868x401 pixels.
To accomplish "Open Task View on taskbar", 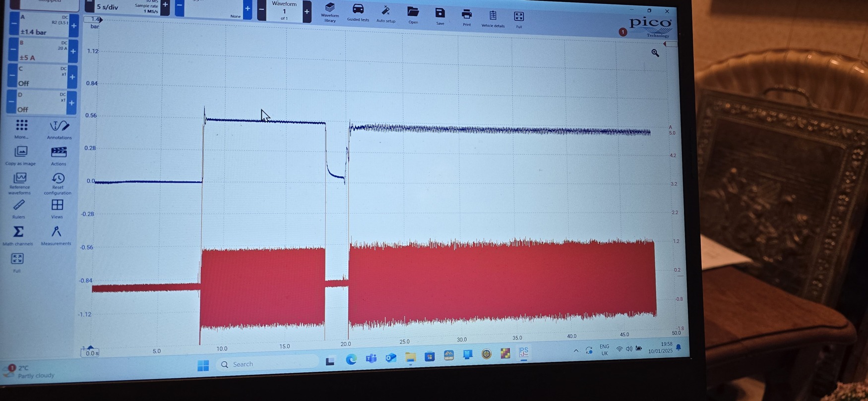I will pyautogui.click(x=330, y=361).
